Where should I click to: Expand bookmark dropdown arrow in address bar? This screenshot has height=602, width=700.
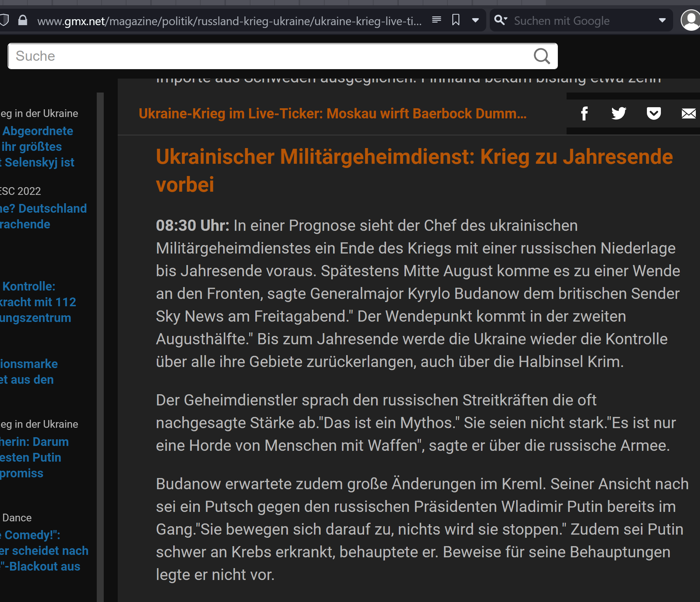[x=475, y=20]
